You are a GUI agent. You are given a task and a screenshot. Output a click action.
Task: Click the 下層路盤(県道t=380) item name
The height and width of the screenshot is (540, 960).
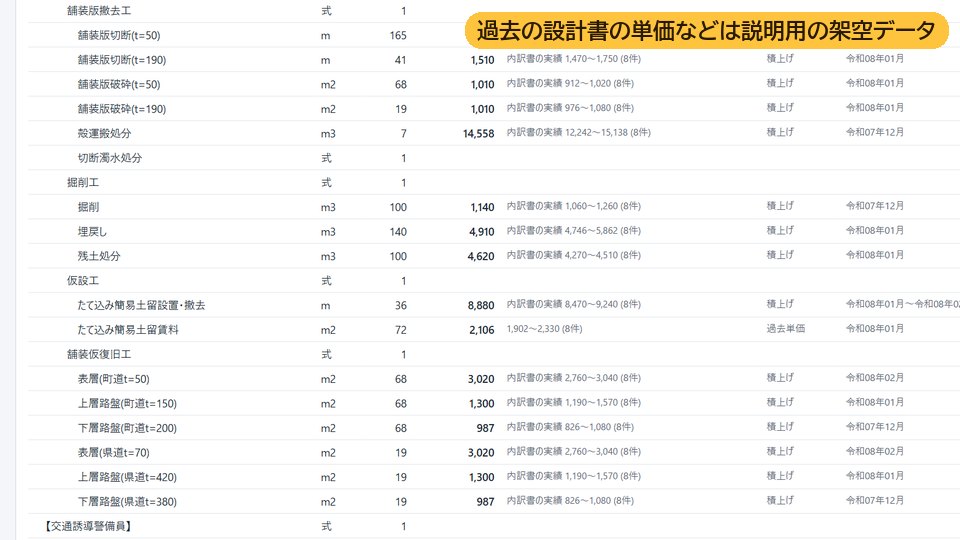pos(127,501)
